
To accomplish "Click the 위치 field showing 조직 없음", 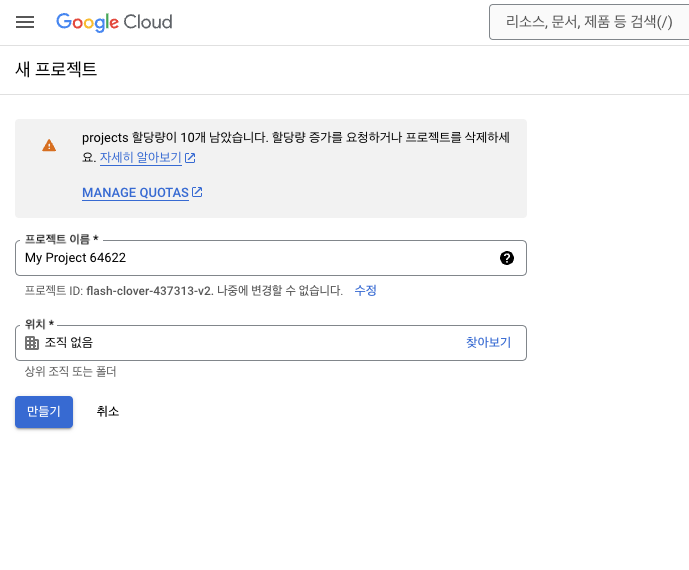I will click(271, 343).
